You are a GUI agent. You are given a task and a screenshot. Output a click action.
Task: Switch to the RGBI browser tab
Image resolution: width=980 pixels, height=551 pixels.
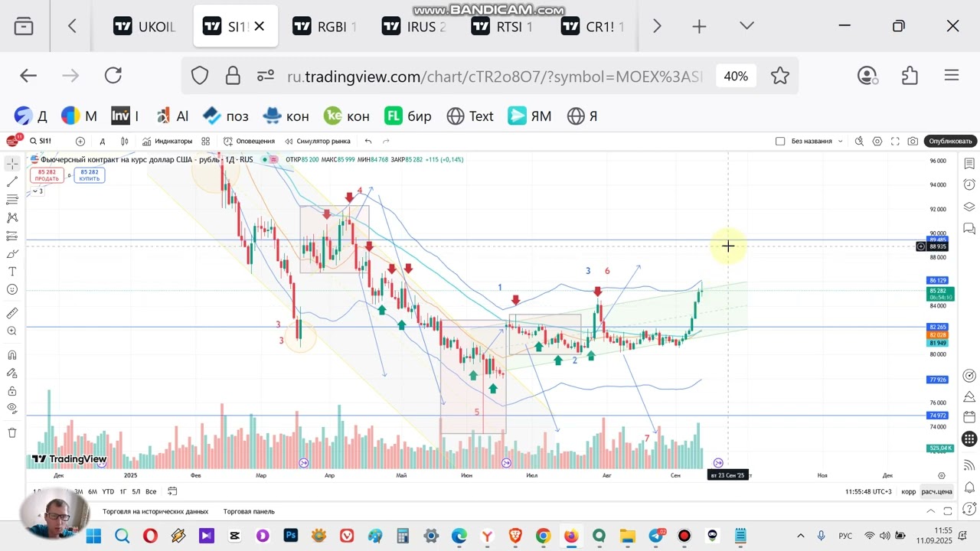[325, 27]
